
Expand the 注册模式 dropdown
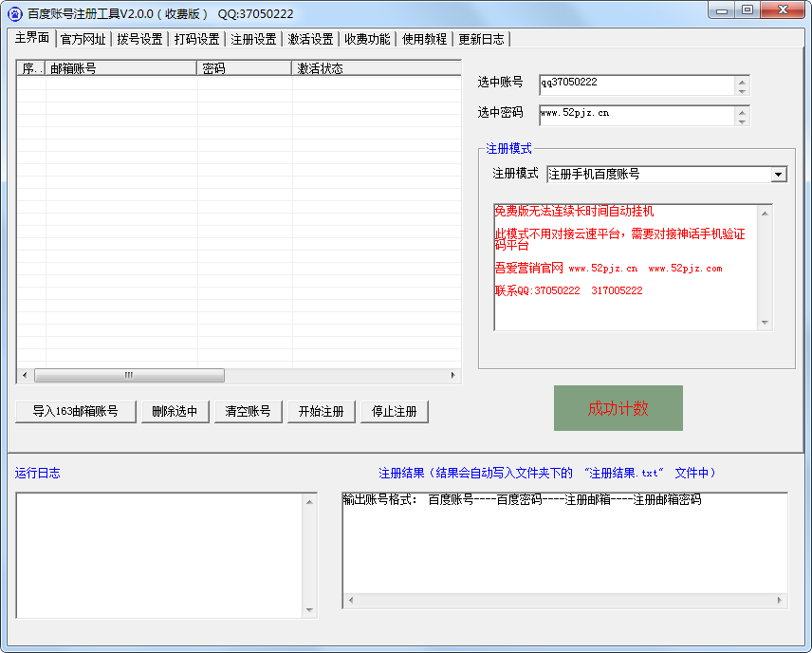click(x=778, y=175)
